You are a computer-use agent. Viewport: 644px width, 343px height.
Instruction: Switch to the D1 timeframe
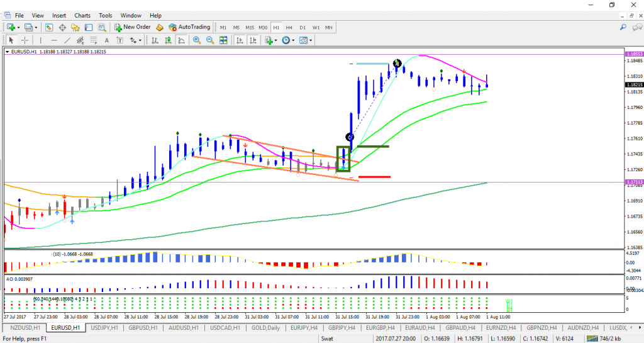303,28
